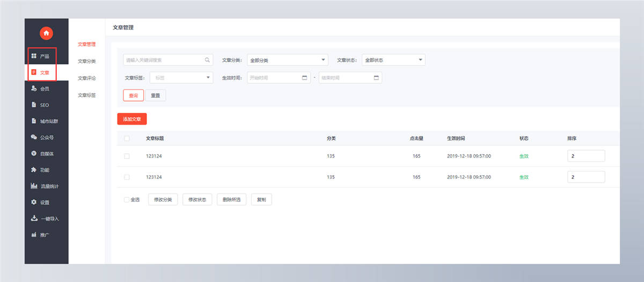Click the SEO page icon in sidebar
This screenshot has height=282, width=644.
[34, 105]
